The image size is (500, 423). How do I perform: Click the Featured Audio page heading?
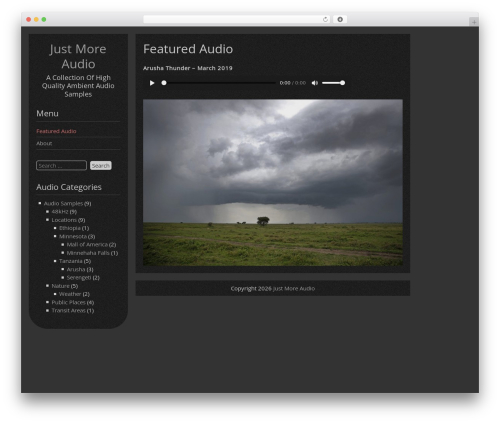pyautogui.click(x=188, y=49)
